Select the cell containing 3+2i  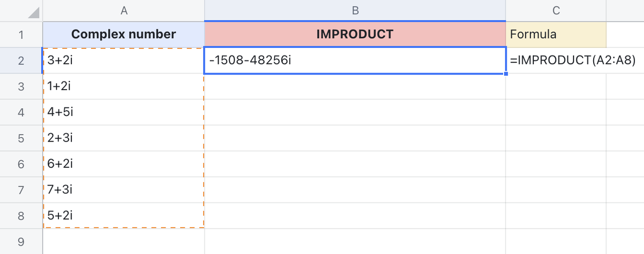click(124, 61)
